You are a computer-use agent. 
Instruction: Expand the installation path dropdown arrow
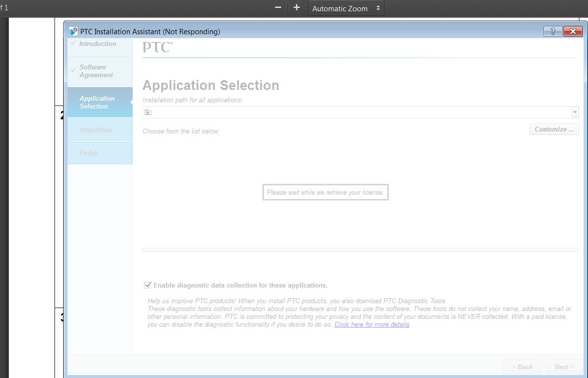click(575, 112)
